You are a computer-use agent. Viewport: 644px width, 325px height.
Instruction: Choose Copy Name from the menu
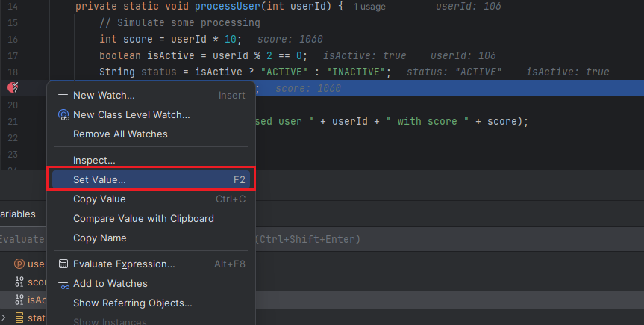pos(151,238)
